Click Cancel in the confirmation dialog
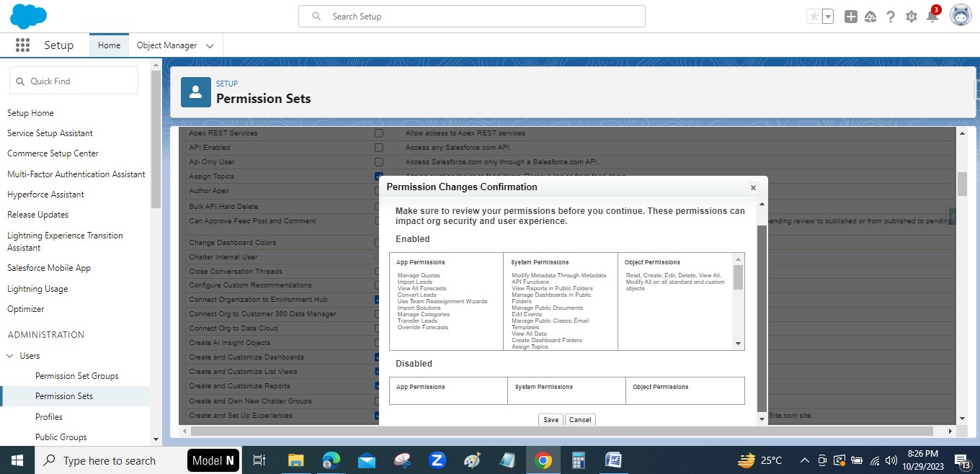 click(580, 419)
